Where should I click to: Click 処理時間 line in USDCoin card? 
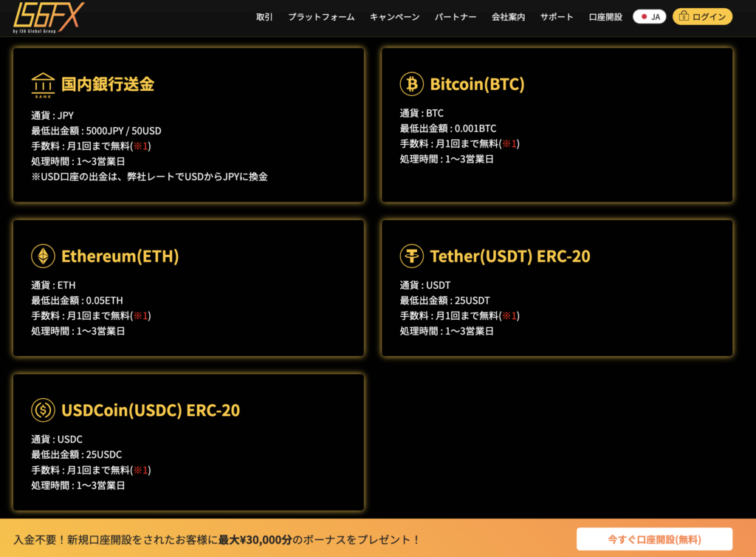78,485
